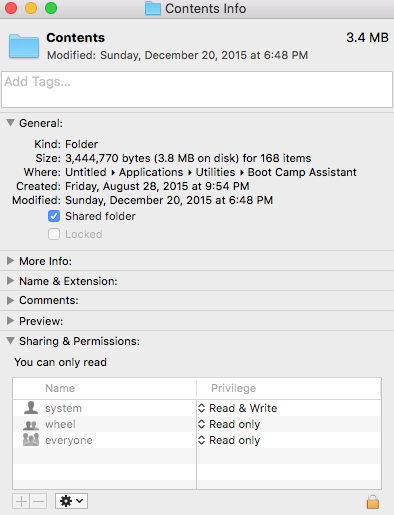Expand the Name & Extension section

[11, 281]
